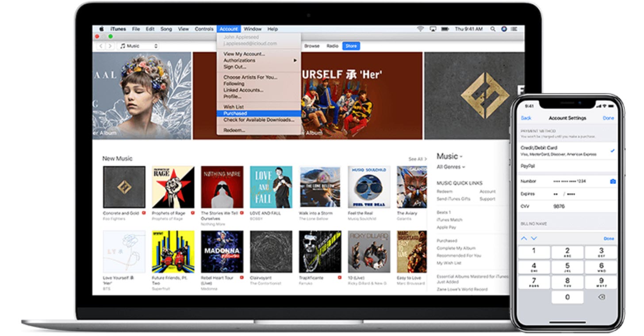The height and width of the screenshot is (336, 644).
Task: Tap the 5 key on iPhone keypad
Action: tap(567, 267)
